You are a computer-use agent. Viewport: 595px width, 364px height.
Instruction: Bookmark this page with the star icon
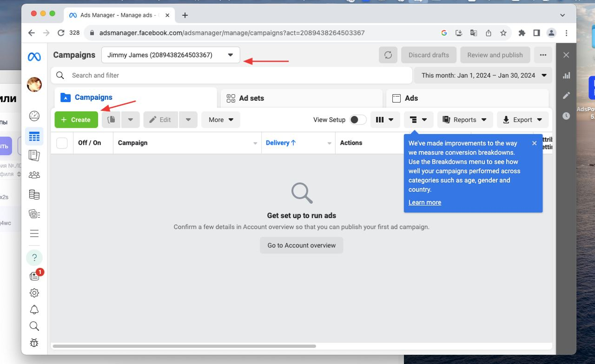(503, 33)
